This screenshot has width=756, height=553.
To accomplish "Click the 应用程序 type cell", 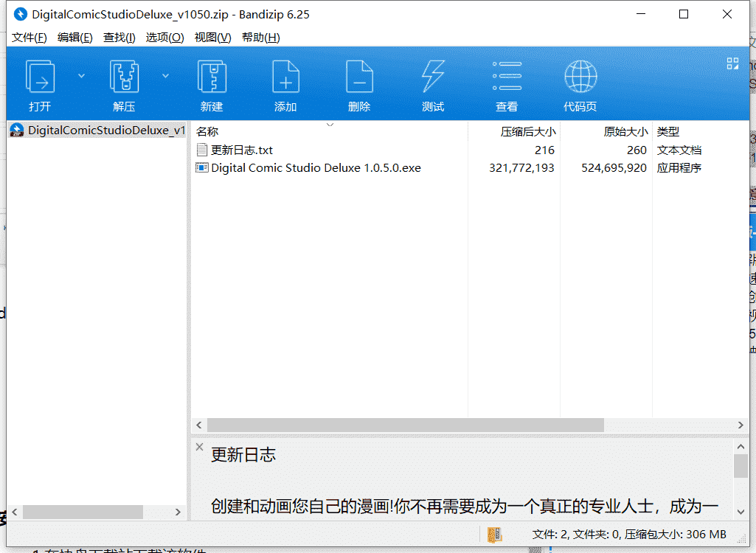I will (679, 168).
